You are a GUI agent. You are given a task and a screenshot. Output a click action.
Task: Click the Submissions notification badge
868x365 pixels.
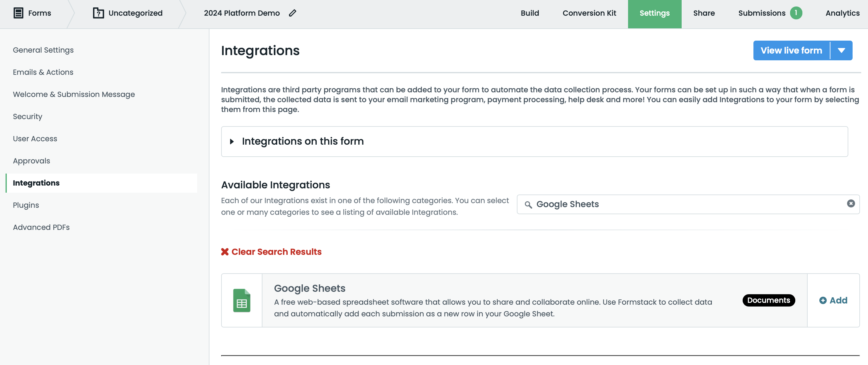pyautogui.click(x=796, y=13)
